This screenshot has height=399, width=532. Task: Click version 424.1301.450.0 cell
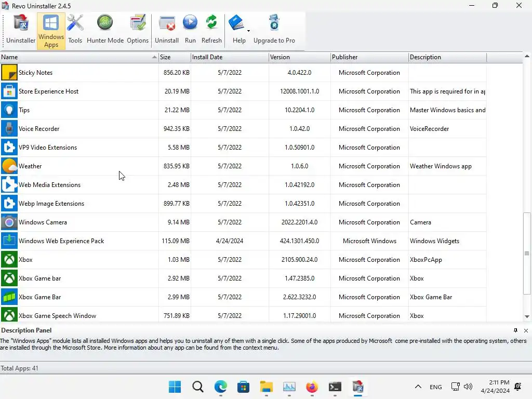click(300, 241)
